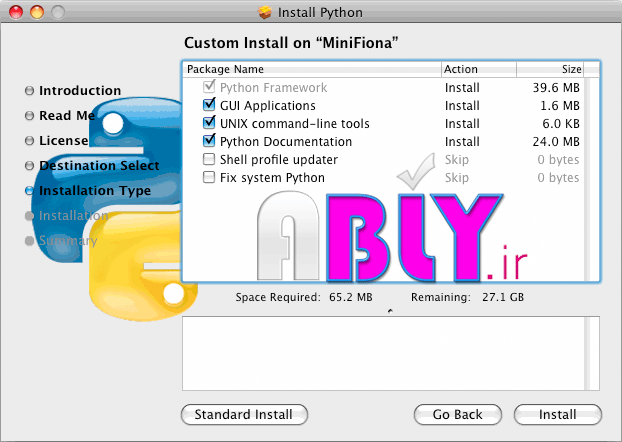Click the disabled Python Framework checkbox
The height and width of the screenshot is (442, 622).
coord(209,87)
